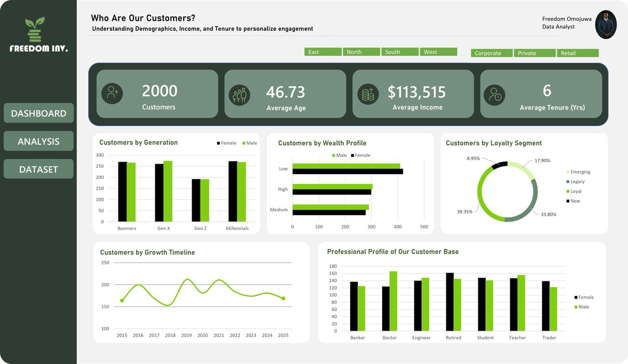Click the Who Are Our Customers? heading
The height and width of the screenshot is (364, 628).
(x=143, y=18)
